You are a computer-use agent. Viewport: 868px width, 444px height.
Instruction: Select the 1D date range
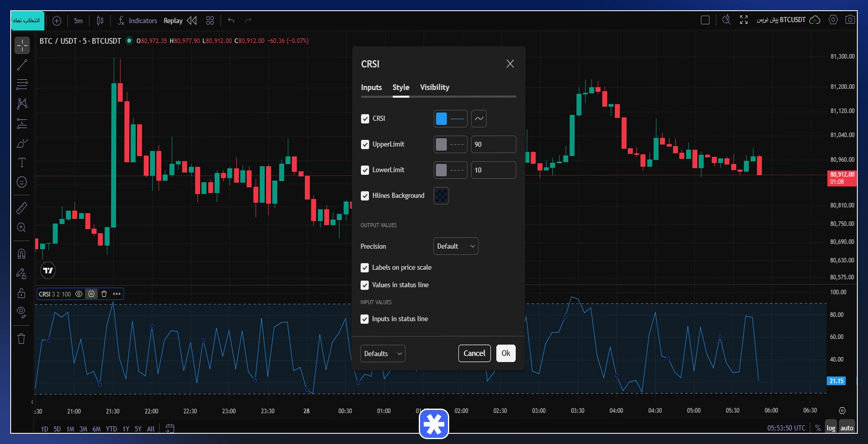pos(44,429)
